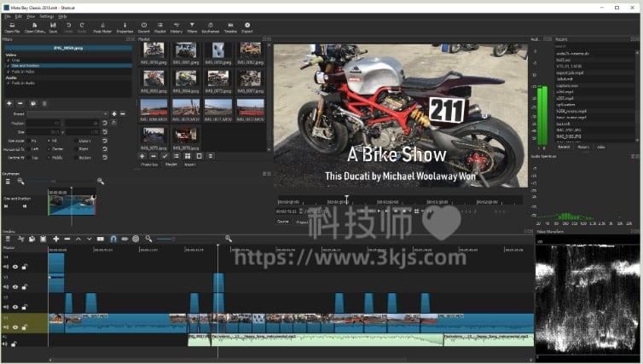Add clip to playlist plus icon
Viewport: 643px width, 364px height.
click(142, 156)
